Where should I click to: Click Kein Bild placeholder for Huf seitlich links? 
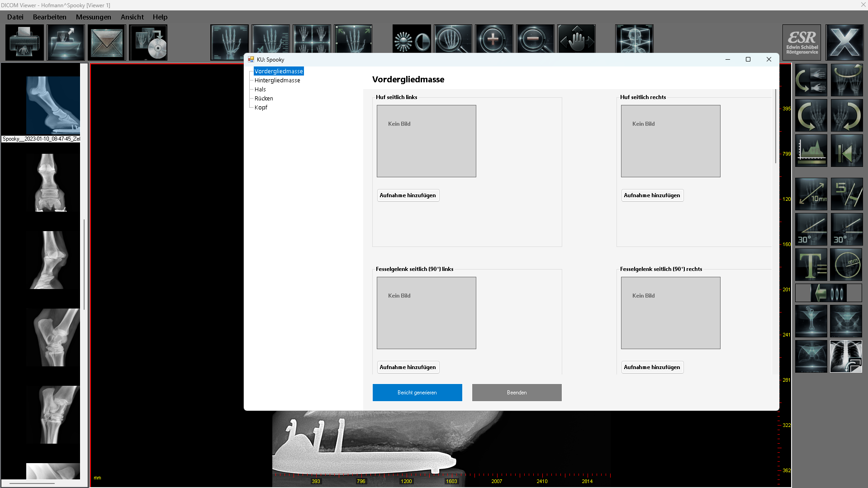(x=427, y=141)
